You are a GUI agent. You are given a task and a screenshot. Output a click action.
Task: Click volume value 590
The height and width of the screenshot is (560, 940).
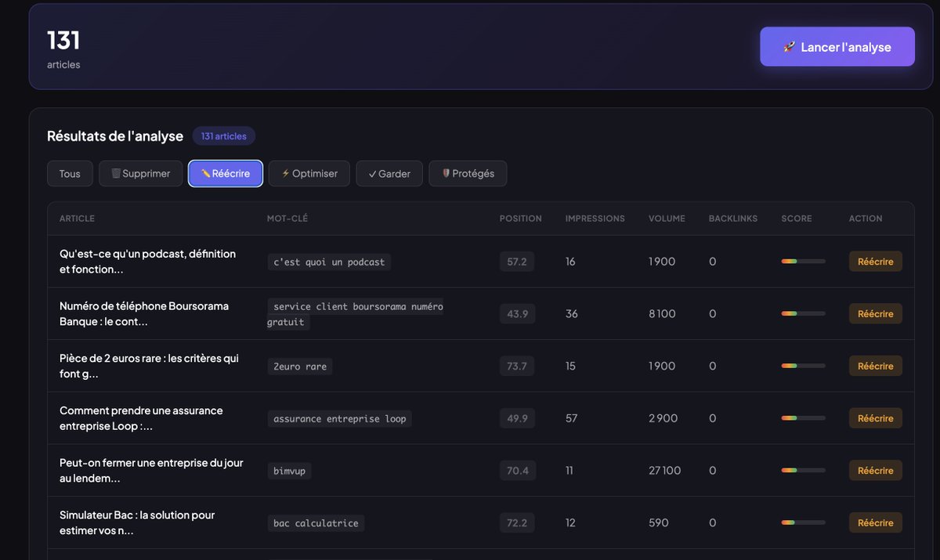tap(659, 522)
